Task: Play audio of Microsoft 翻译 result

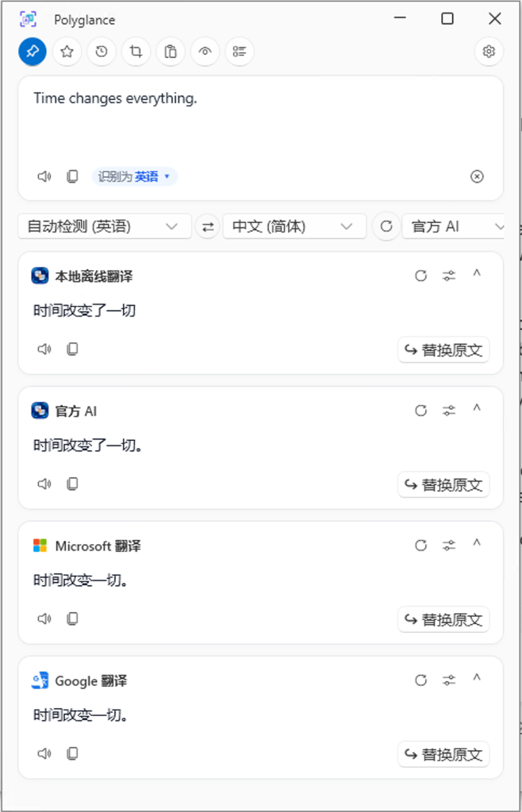Action: click(44, 619)
